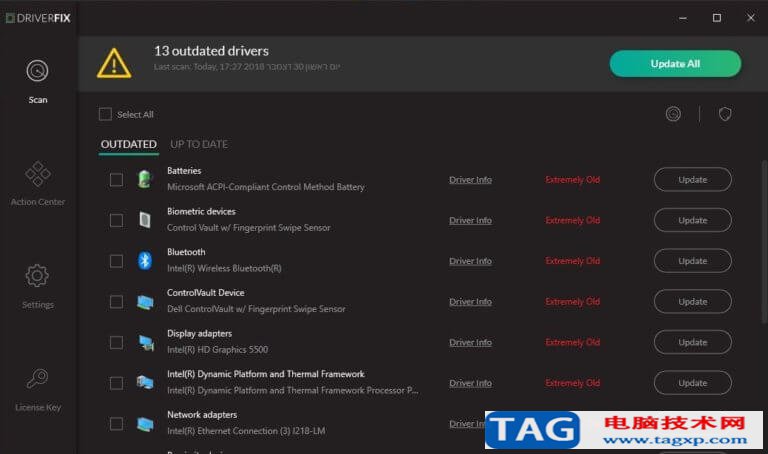The width and height of the screenshot is (768, 454).
Task: Open Driver Info for Biometric devices
Action: pos(470,220)
